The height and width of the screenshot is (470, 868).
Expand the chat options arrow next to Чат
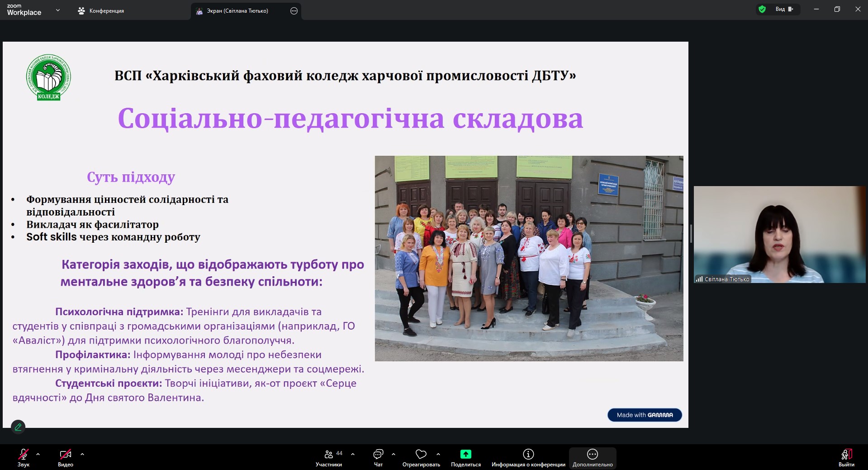(394, 454)
